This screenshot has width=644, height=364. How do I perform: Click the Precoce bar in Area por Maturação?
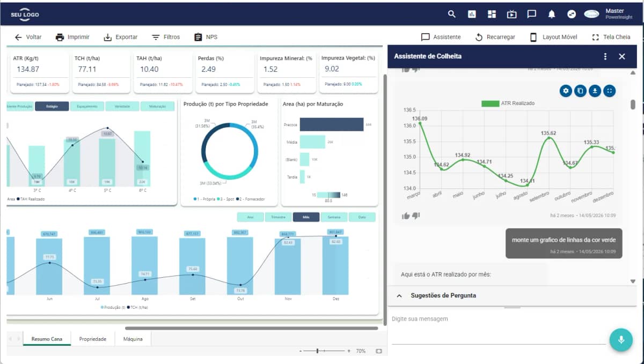click(x=332, y=124)
